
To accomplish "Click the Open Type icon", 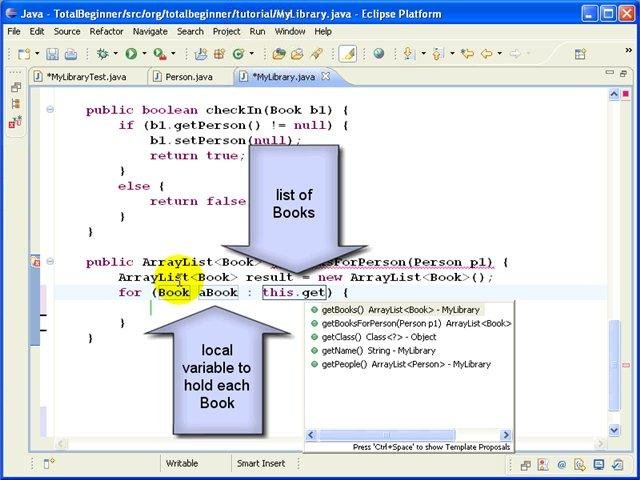I will click(x=279, y=53).
